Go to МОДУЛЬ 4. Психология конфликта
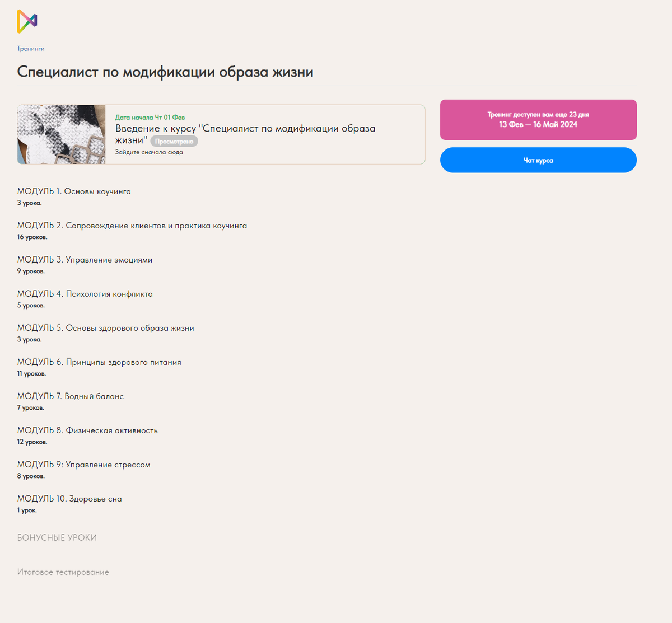 85,294
